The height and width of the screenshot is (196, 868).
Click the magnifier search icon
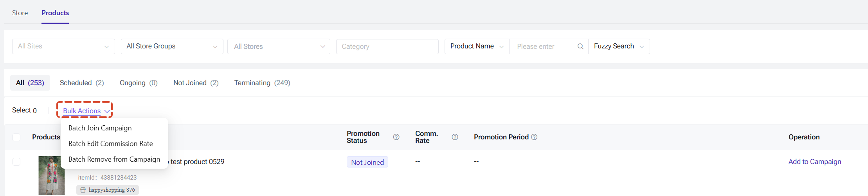[x=581, y=46]
